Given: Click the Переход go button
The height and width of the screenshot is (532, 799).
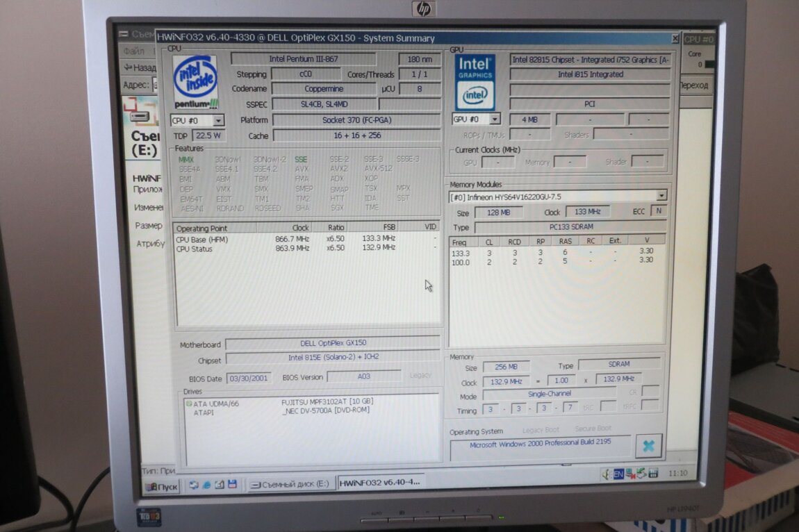Looking at the screenshot, I should (x=693, y=85).
